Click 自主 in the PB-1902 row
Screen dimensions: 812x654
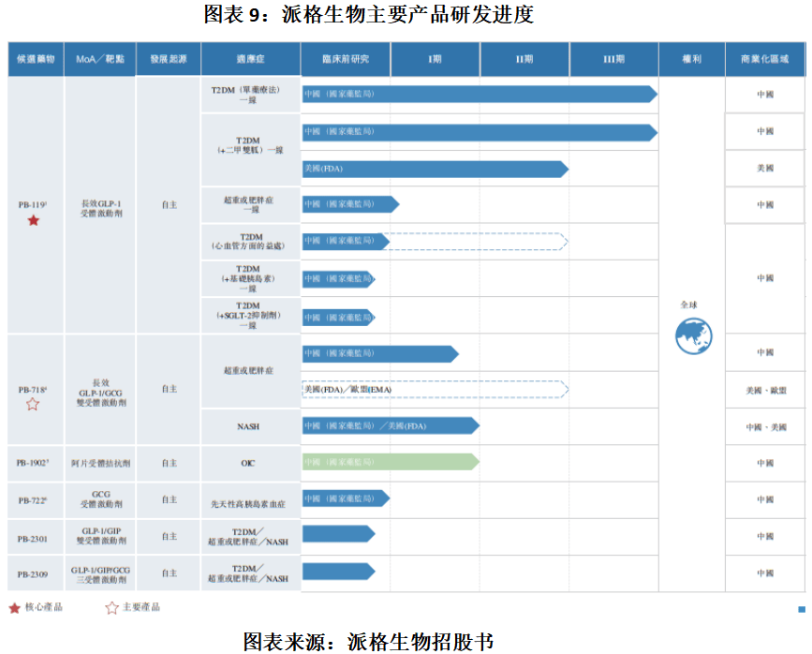pyautogui.click(x=169, y=463)
